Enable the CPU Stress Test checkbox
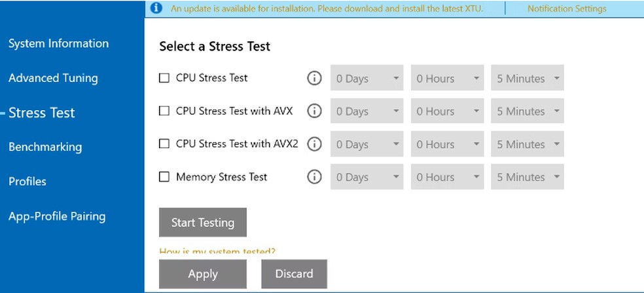Screen dimensions: 644x293 [x=164, y=78]
